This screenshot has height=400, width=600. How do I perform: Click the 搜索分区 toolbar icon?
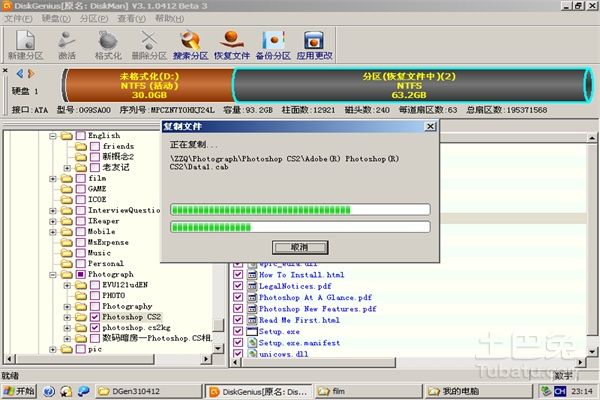coord(191,45)
